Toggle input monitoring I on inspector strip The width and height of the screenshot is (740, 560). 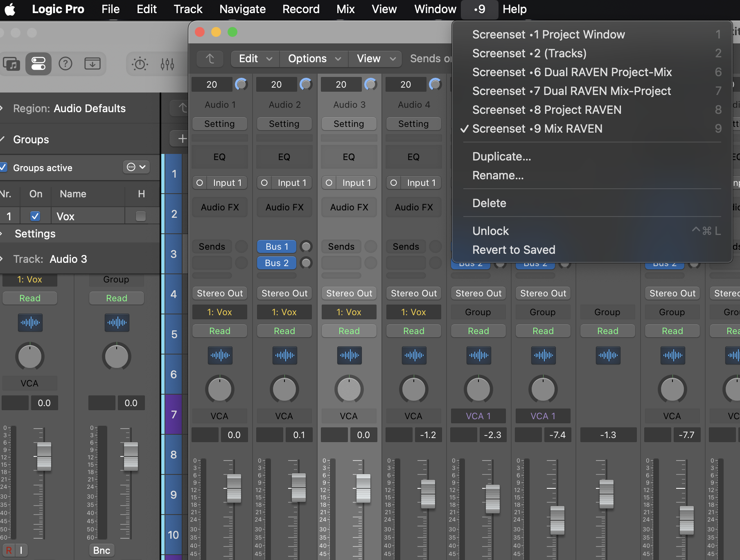point(21,550)
